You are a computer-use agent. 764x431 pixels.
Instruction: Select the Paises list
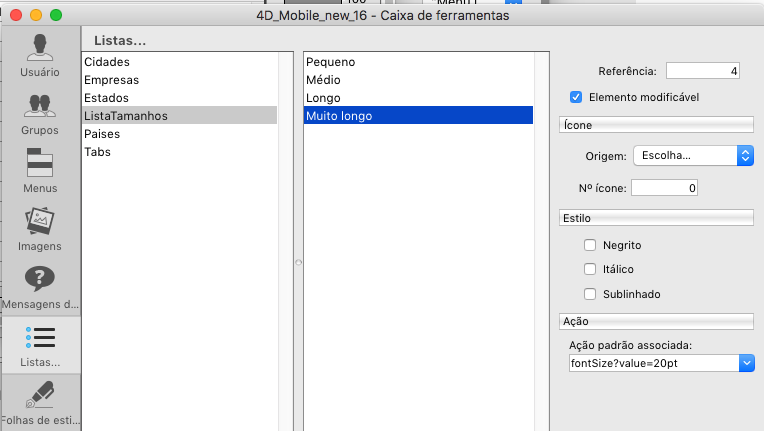[x=104, y=134]
